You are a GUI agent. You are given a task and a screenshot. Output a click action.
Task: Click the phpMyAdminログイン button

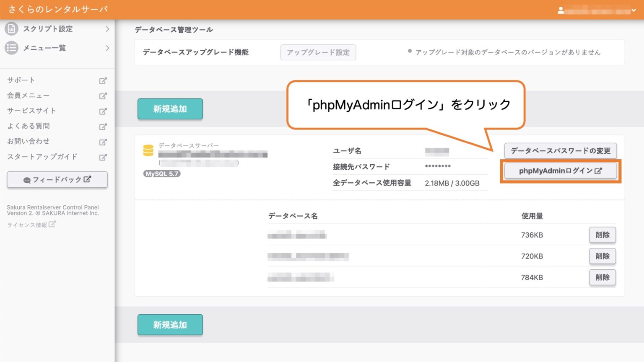point(561,171)
